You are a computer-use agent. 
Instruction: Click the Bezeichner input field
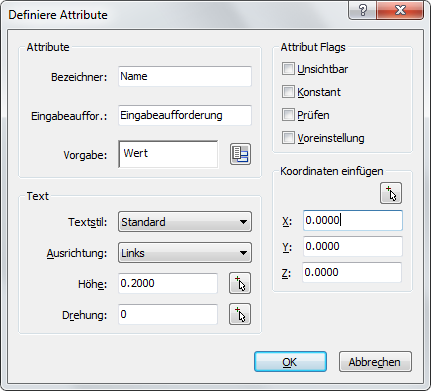tap(185, 76)
